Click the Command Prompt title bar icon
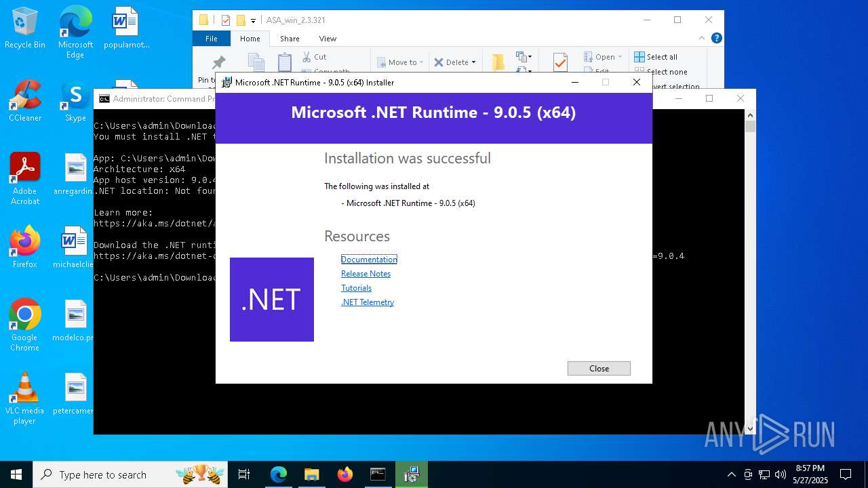 pyautogui.click(x=104, y=99)
